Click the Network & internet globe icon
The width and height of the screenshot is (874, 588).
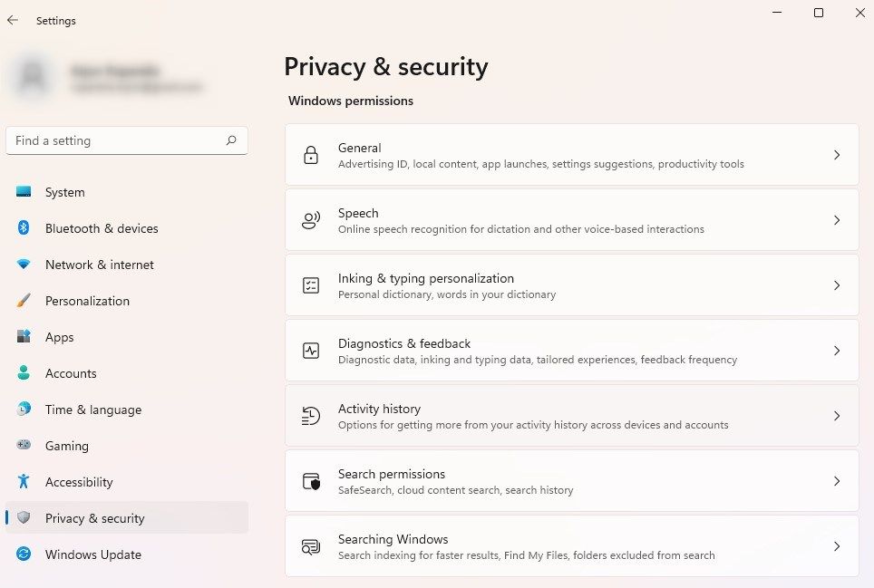(24, 265)
